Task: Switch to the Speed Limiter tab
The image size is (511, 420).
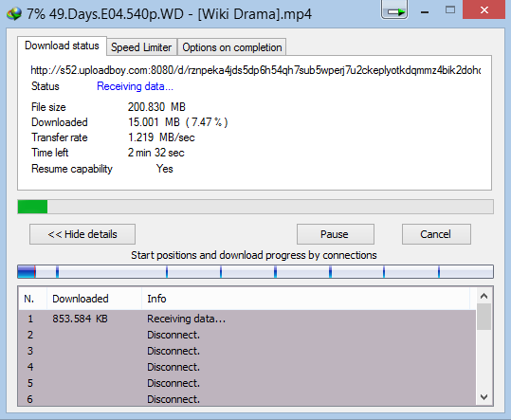Action: pos(141,47)
